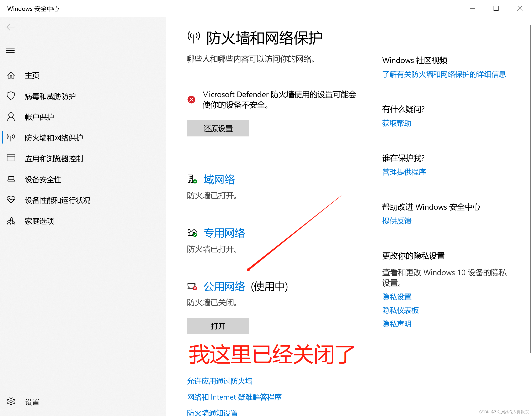
Task: Open the 专用网络 link
Action: [224, 233]
